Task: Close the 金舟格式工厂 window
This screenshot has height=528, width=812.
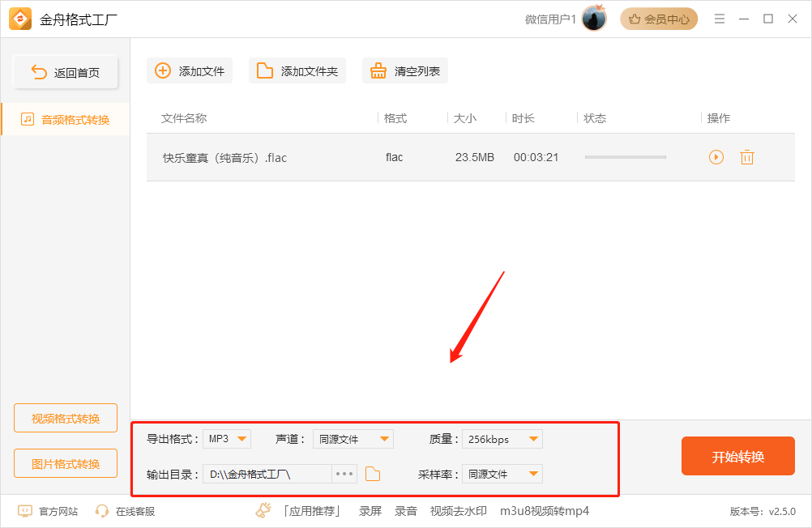Action: (793, 19)
